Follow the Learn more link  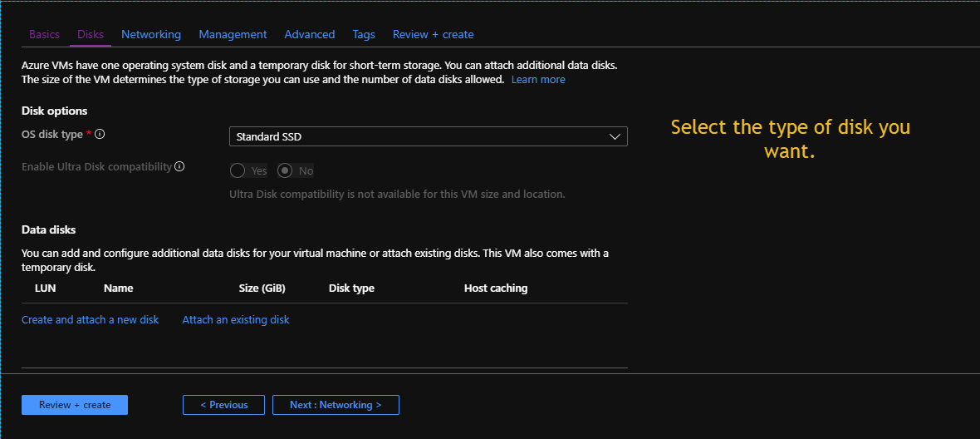(x=538, y=80)
